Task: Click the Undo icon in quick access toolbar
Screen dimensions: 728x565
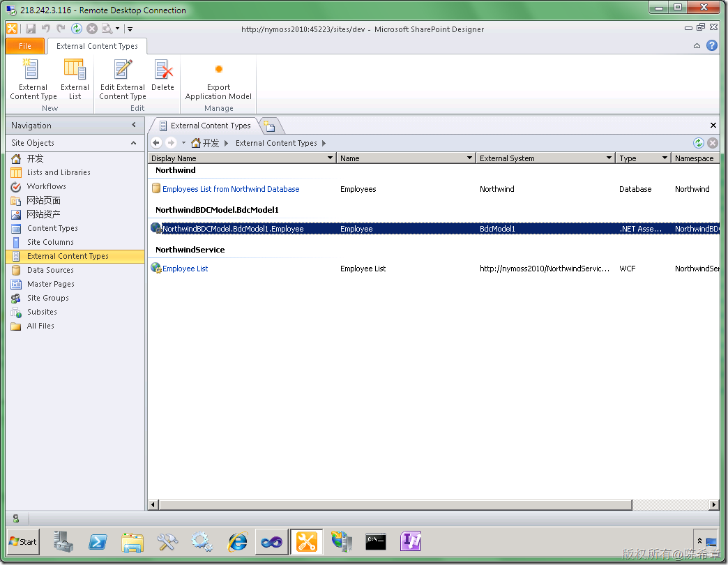Action: pos(45,29)
